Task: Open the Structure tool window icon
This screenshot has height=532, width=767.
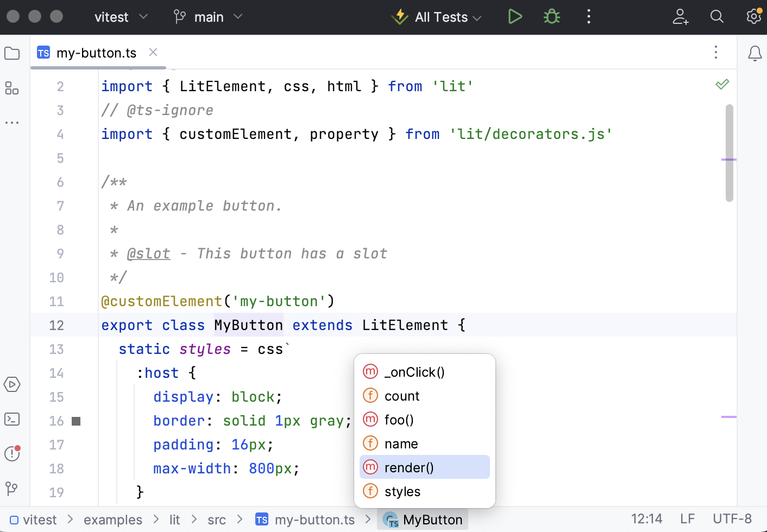Action: coord(12,88)
